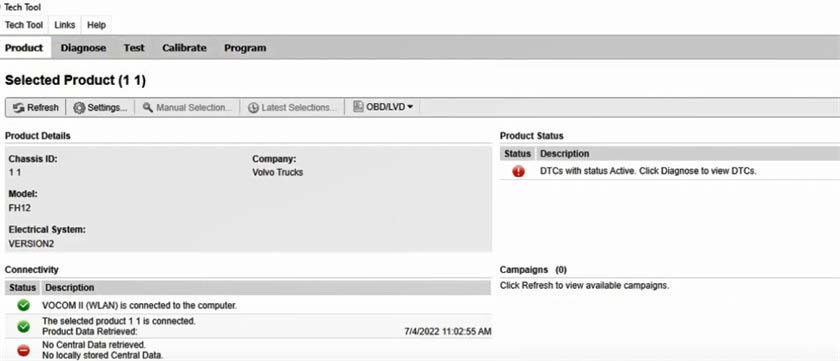840x361 pixels.
Task: Open the Tech Tool menu
Action: [24, 25]
